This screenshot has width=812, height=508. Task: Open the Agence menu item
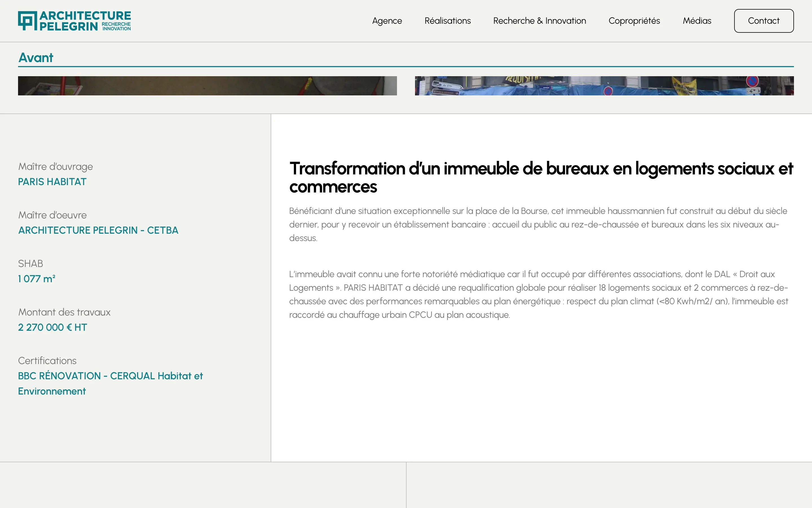[x=387, y=21]
